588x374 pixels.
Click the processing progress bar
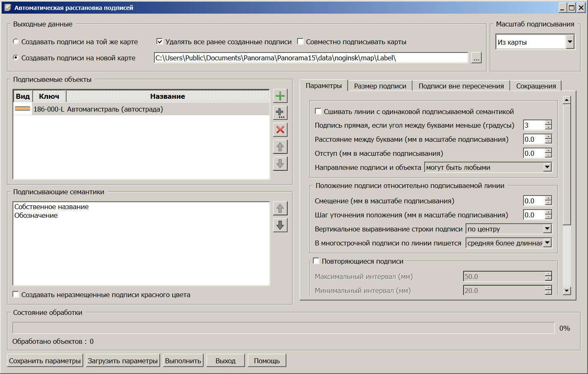point(283,328)
